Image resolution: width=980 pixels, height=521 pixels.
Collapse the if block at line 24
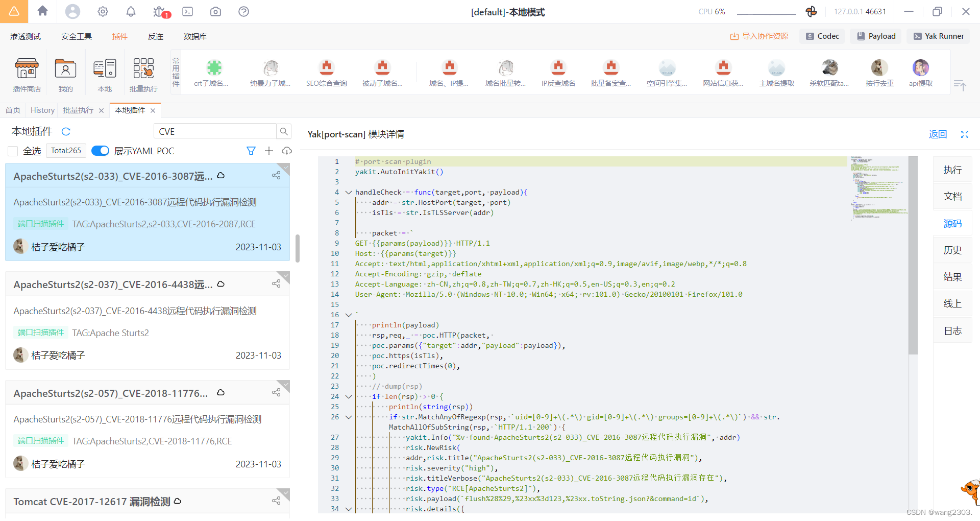click(349, 397)
